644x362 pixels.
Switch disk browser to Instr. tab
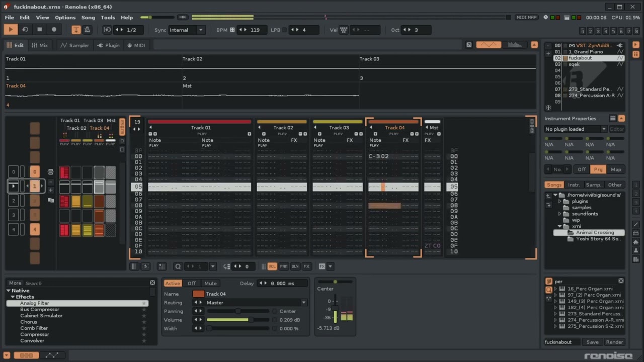point(574,185)
